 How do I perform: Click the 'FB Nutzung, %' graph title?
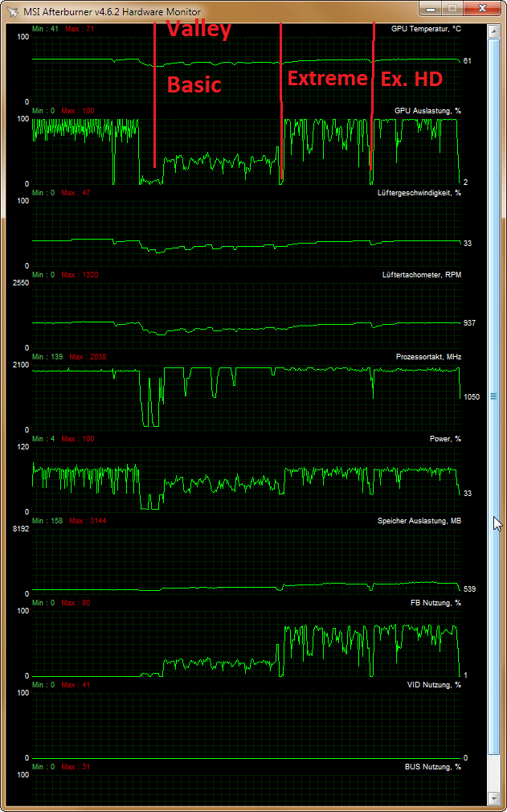click(435, 603)
